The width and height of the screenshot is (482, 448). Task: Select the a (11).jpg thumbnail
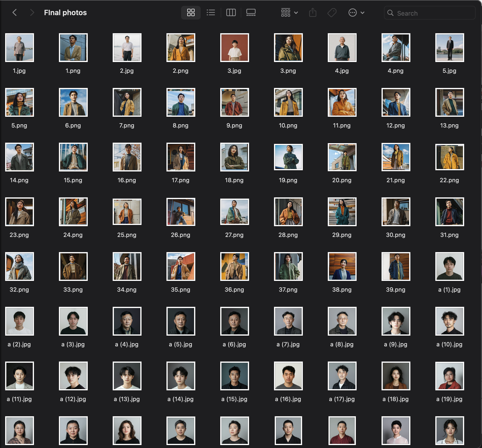[20, 376]
